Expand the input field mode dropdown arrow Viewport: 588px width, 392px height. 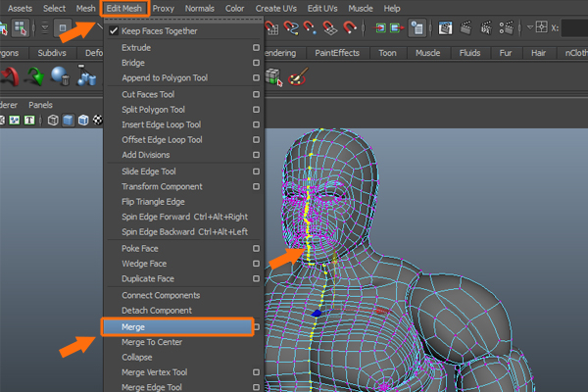pyautogui.click(x=530, y=28)
